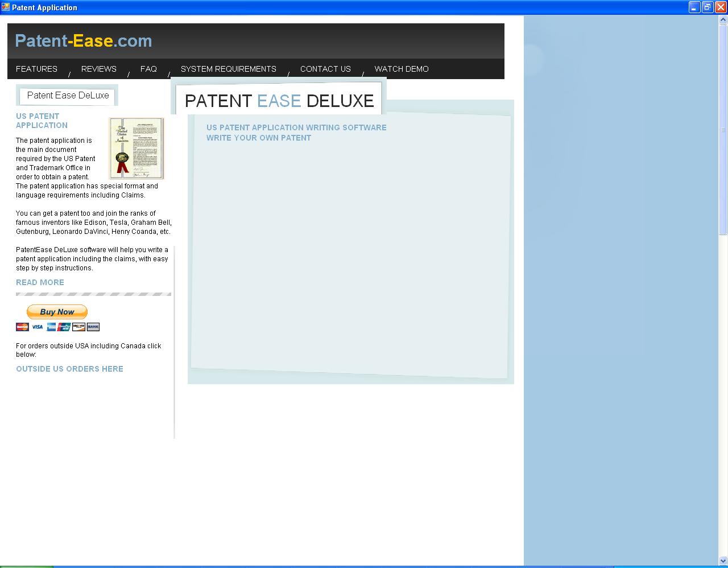Open OUTSIDE US ORDERS HERE link
Screen dimensions: 728x568
coord(69,369)
